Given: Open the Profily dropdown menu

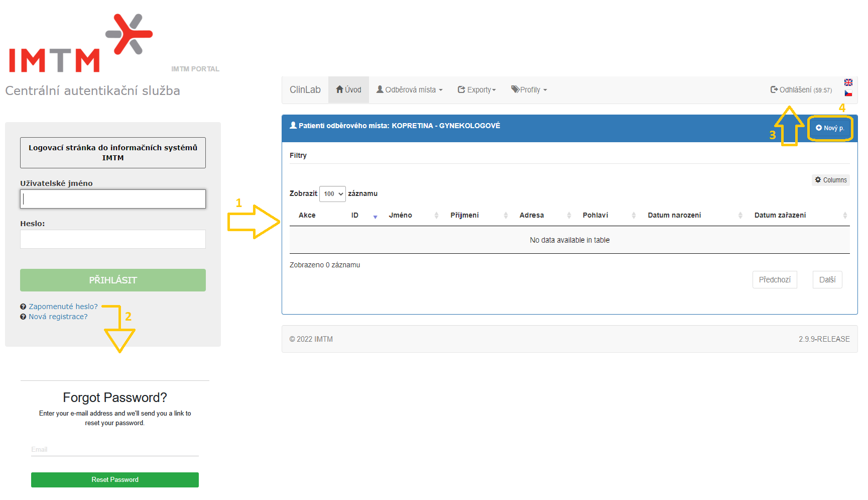Looking at the screenshot, I should (x=529, y=90).
